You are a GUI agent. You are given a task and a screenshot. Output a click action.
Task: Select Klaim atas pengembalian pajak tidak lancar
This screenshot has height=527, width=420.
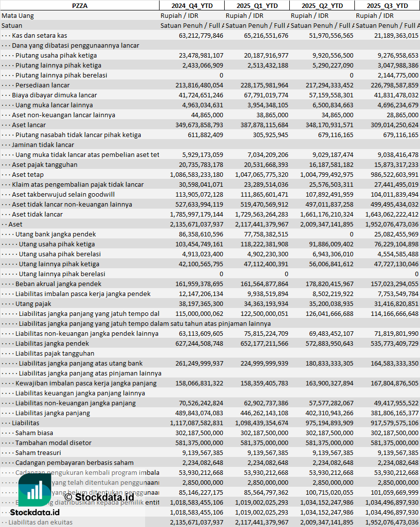[78, 184]
